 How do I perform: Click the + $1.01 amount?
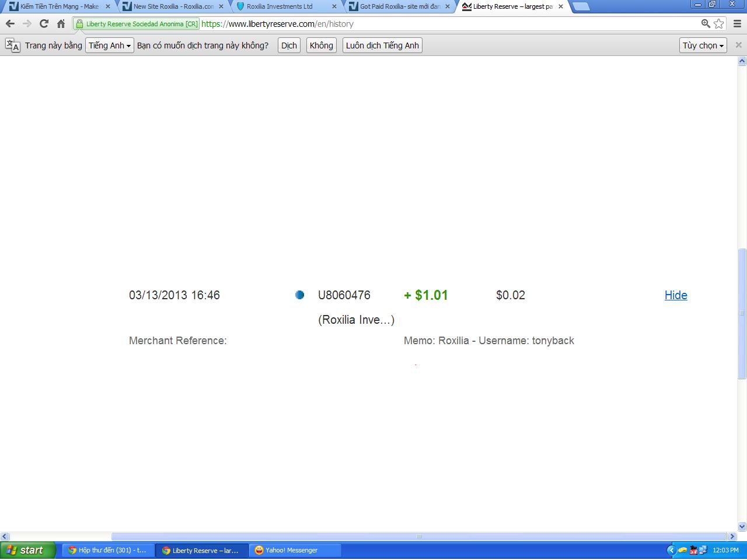[426, 295]
